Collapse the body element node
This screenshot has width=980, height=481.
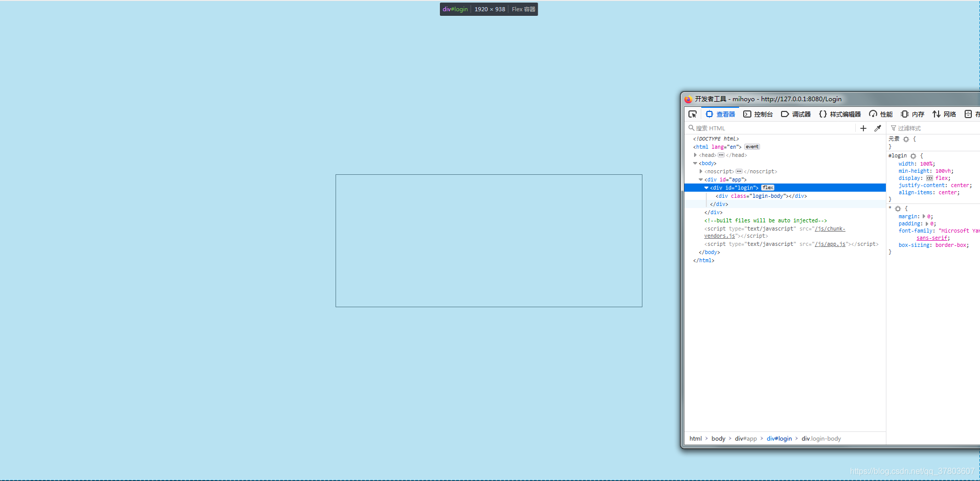[695, 163]
